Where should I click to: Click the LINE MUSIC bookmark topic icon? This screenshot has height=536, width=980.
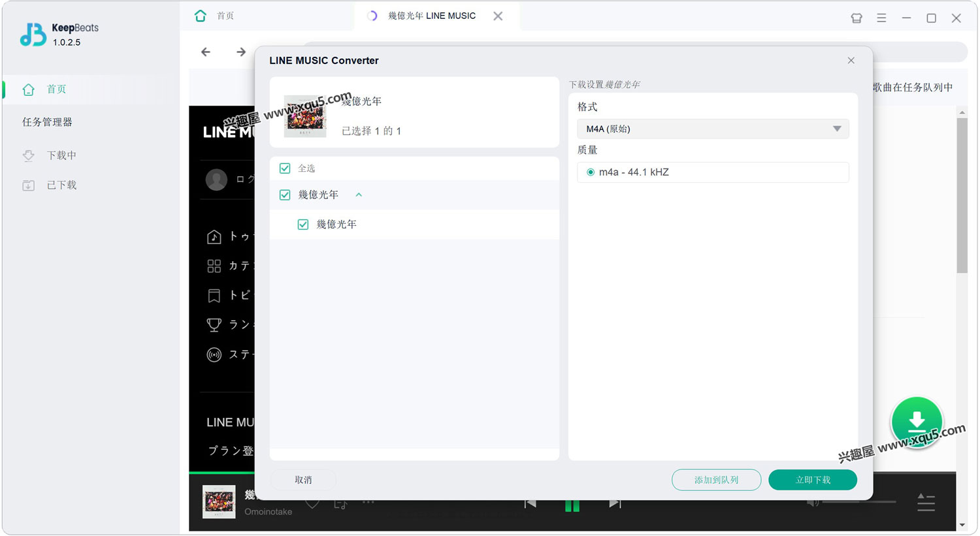(214, 296)
